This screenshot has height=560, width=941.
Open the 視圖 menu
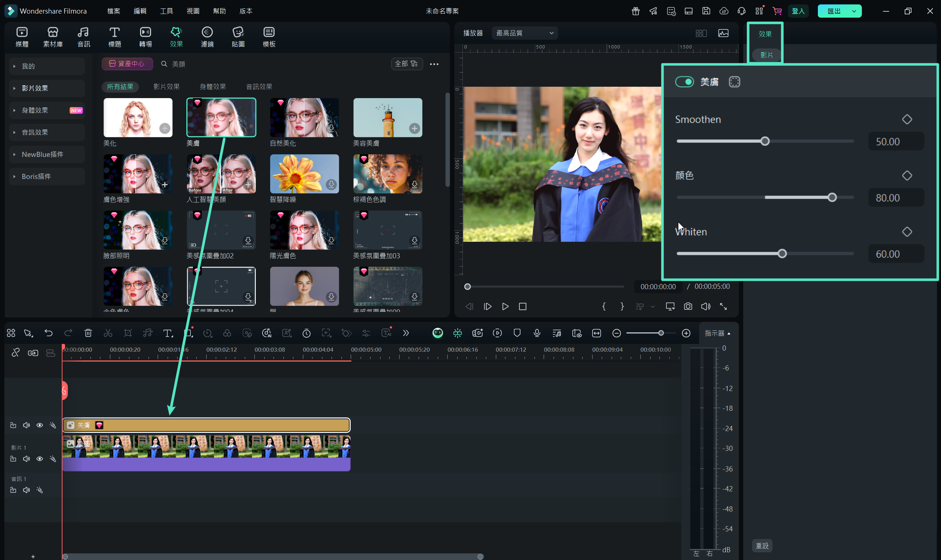point(193,11)
